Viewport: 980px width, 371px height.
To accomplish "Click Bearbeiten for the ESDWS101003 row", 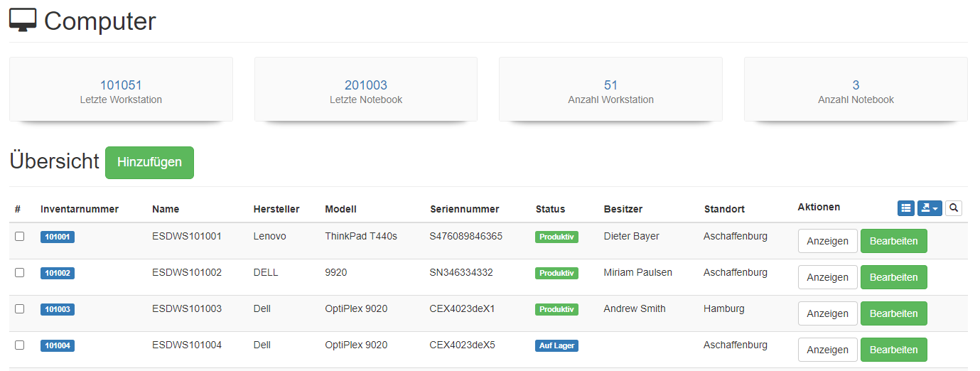I will coord(893,313).
